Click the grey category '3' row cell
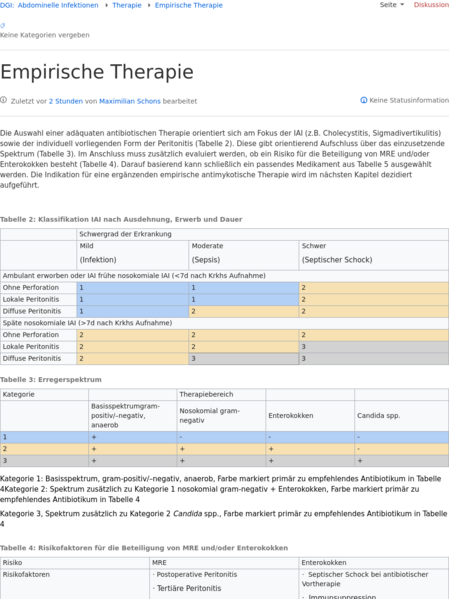Screen dimensions: 449x599 tap(44, 461)
